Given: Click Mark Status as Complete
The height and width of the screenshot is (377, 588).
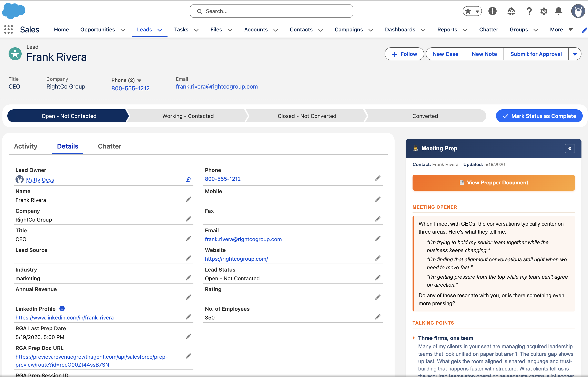Looking at the screenshot, I should coord(539,116).
